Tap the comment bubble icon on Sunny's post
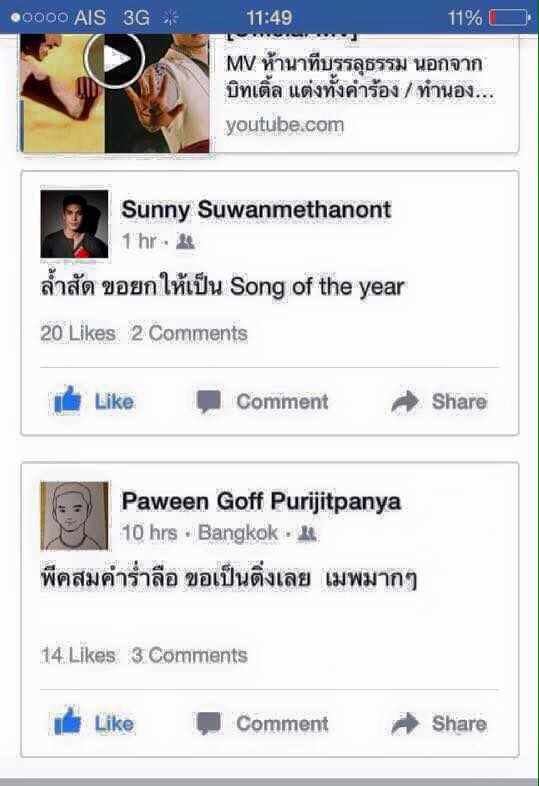This screenshot has height=786, width=539. click(x=208, y=402)
